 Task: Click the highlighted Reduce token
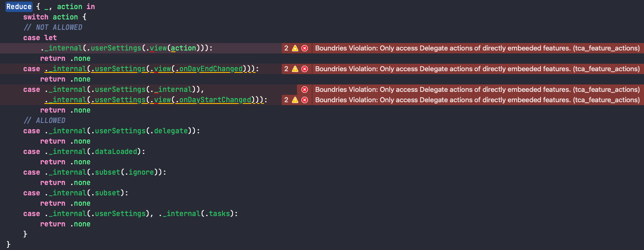pyautogui.click(x=19, y=7)
